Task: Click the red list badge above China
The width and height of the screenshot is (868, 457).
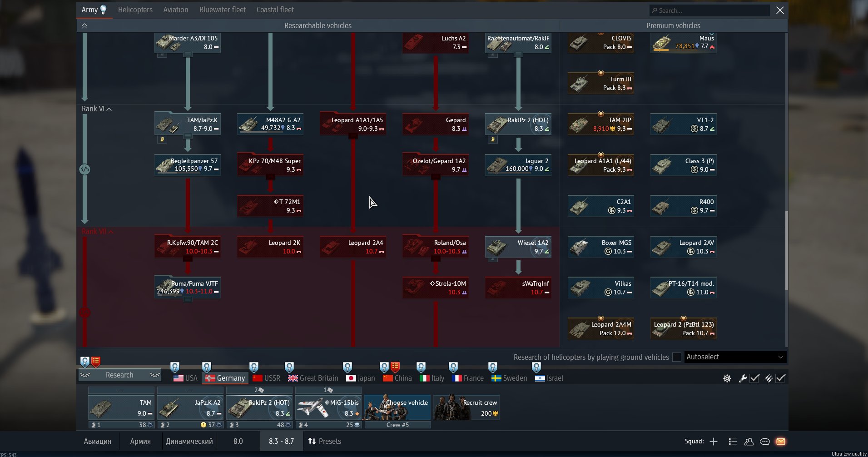Action: tap(395, 367)
